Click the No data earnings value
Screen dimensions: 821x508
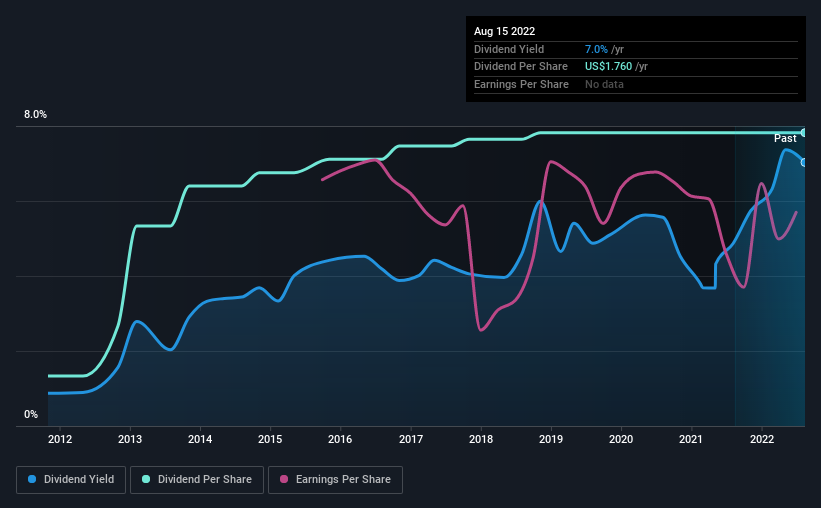coord(604,84)
